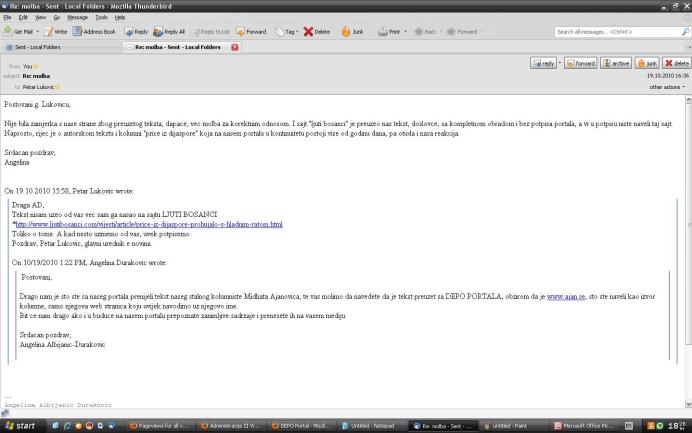
Task: Open the Windows Start menu
Action: tap(20, 425)
